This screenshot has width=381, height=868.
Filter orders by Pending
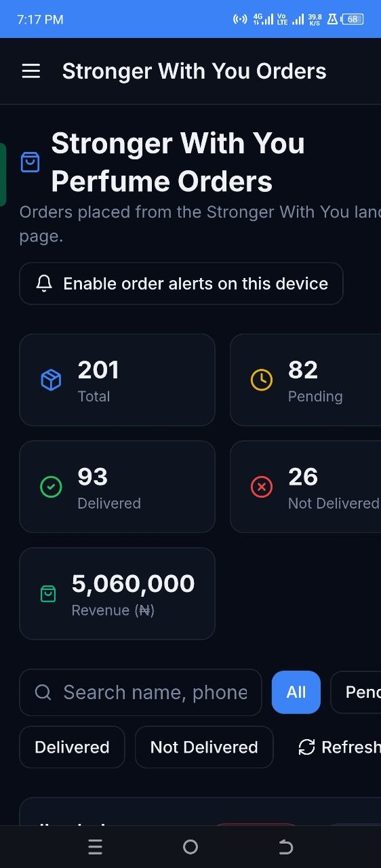pos(356,692)
